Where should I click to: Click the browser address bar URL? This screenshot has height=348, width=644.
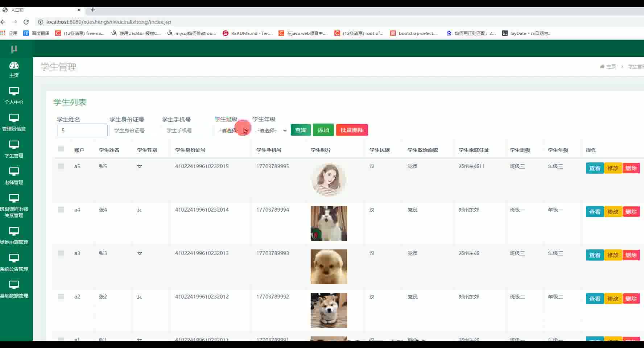pyautogui.click(x=109, y=22)
